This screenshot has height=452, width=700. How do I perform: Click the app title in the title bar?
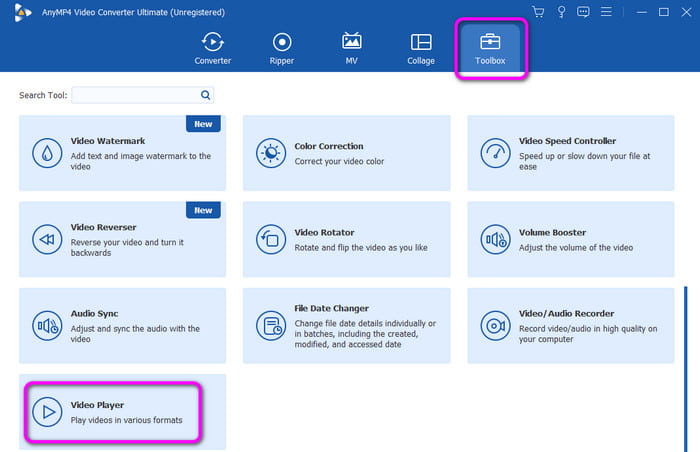(133, 12)
